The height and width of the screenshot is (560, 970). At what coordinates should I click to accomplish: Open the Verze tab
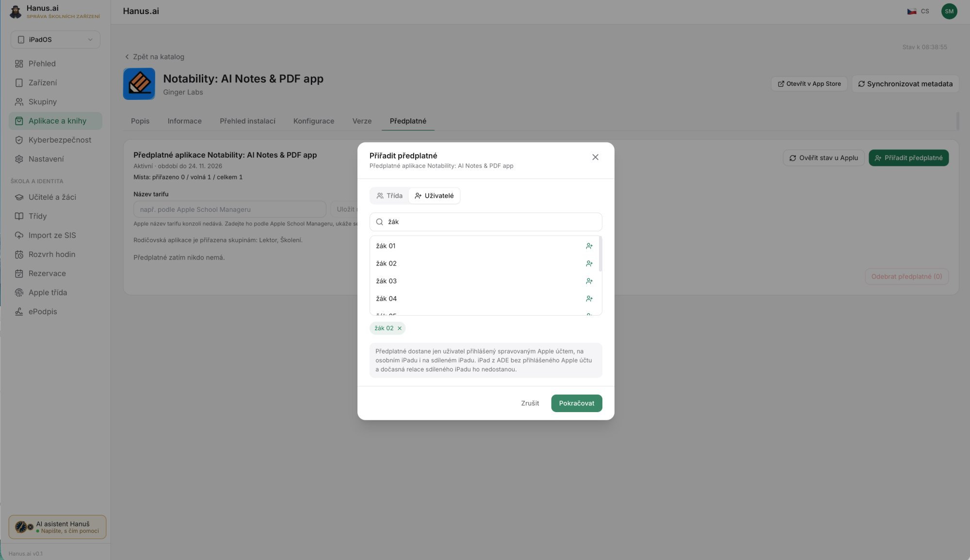(362, 121)
